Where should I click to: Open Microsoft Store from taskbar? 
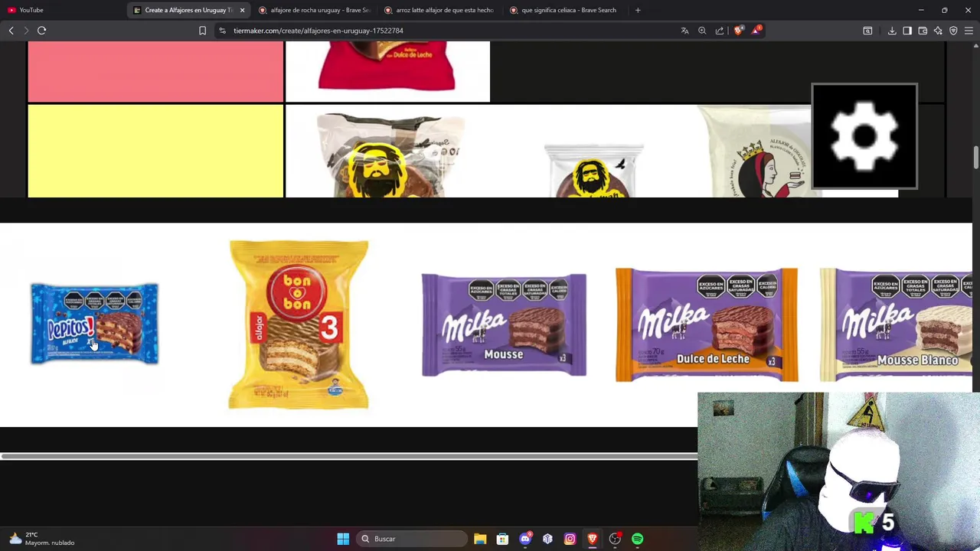(x=502, y=539)
